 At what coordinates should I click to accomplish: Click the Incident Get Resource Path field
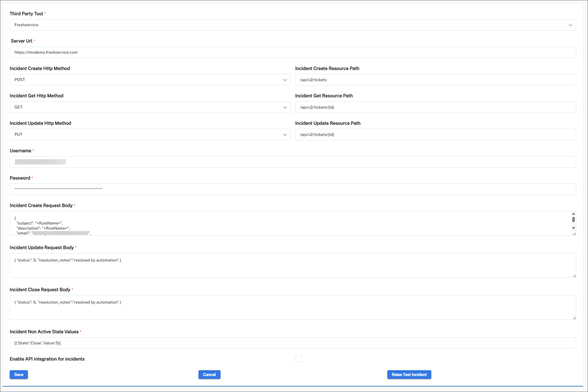pyautogui.click(x=436, y=107)
